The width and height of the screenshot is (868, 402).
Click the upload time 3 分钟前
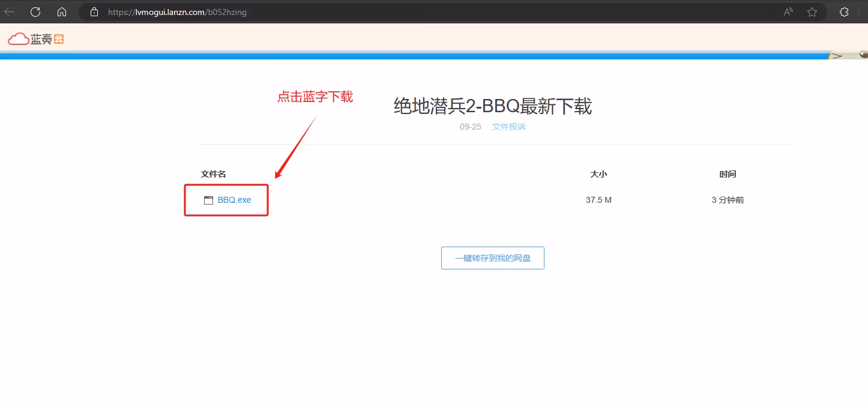[x=728, y=200]
